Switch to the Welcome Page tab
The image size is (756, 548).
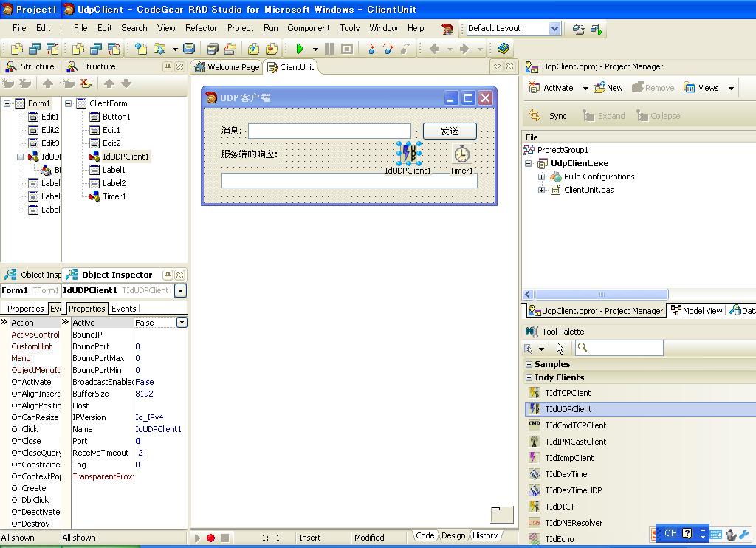(x=227, y=67)
